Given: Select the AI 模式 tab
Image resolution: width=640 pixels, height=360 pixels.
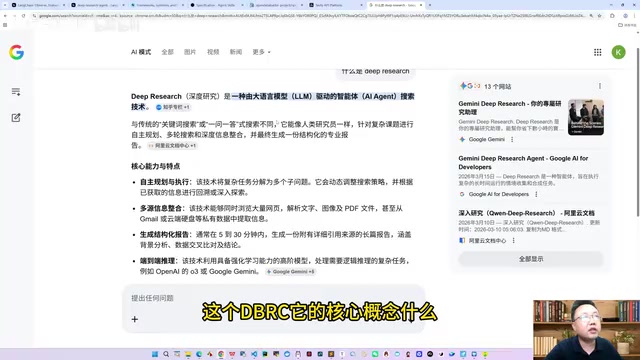Looking at the screenshot, I should click(141, 52).
